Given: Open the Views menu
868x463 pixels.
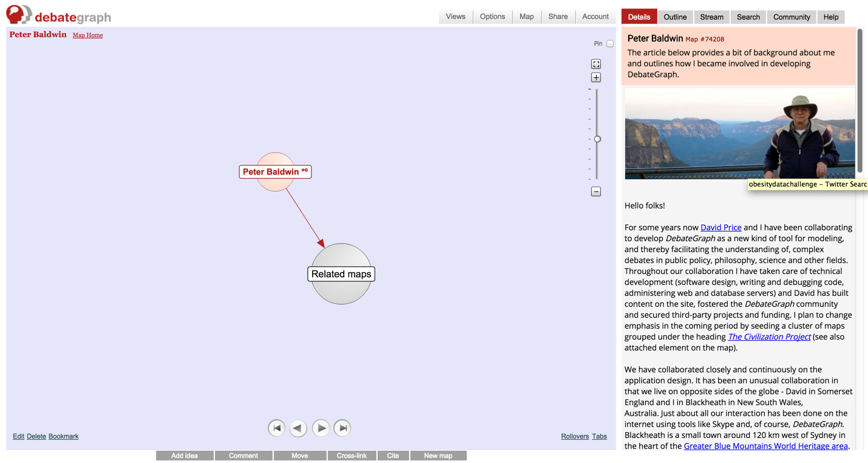Looking at the screenshot, I should [x=455, y=16].
